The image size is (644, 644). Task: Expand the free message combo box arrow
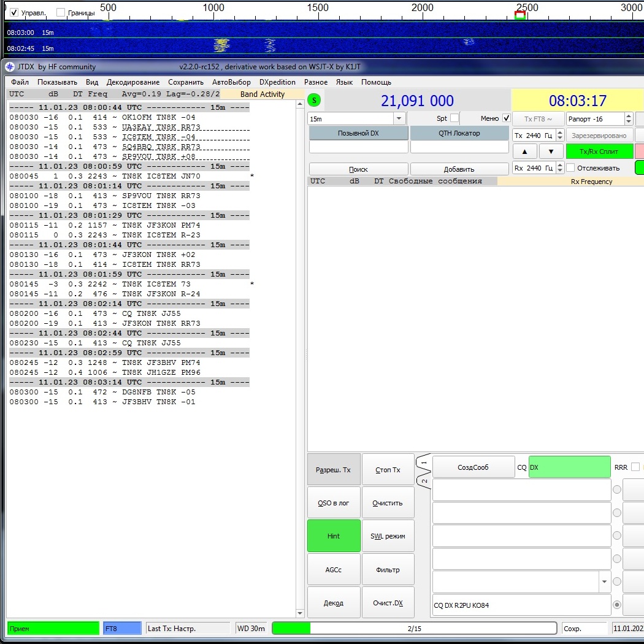coord(604,581)
